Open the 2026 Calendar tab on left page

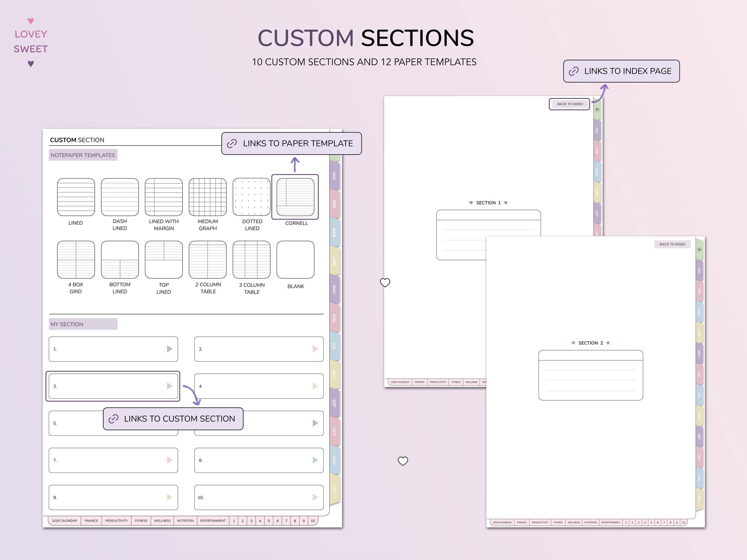coord(64,521)
